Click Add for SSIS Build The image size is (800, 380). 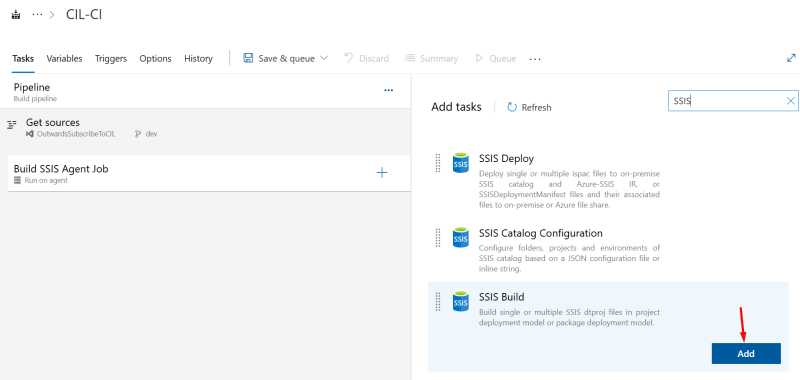[x=746, y=353]
